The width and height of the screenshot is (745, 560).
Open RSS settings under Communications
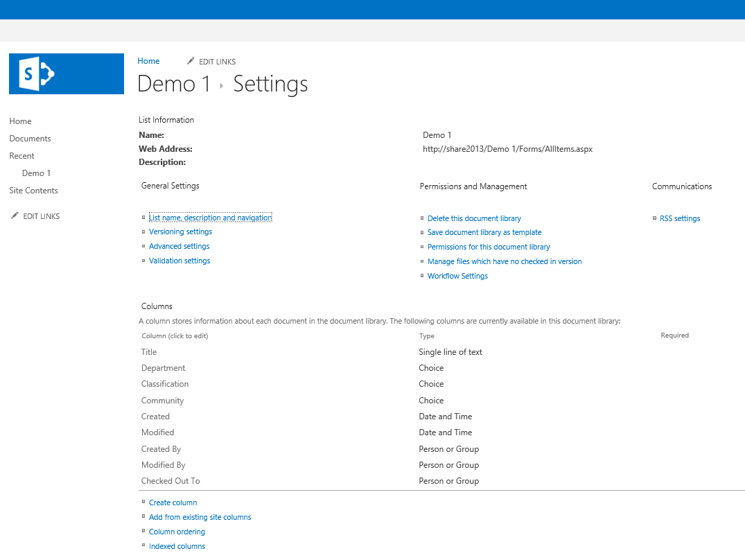679,218
